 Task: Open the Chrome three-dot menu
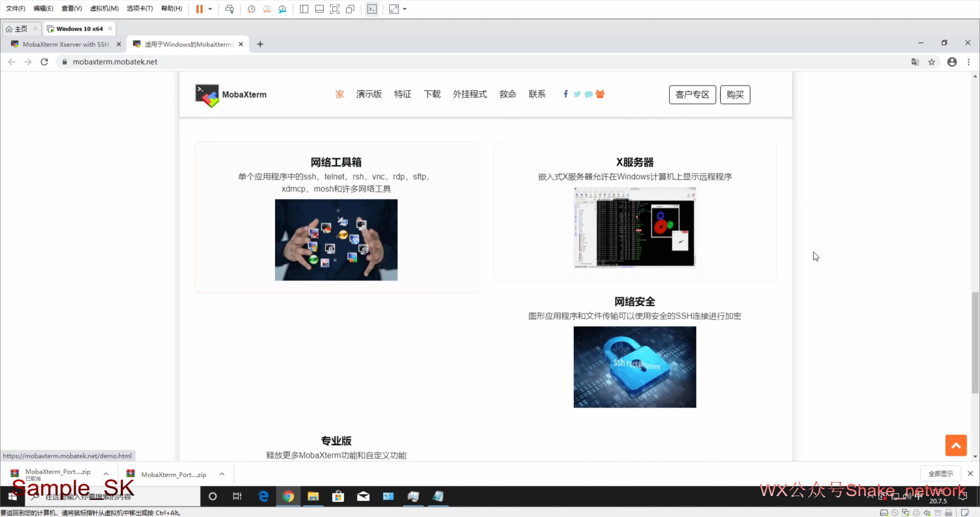pos(969,62)
